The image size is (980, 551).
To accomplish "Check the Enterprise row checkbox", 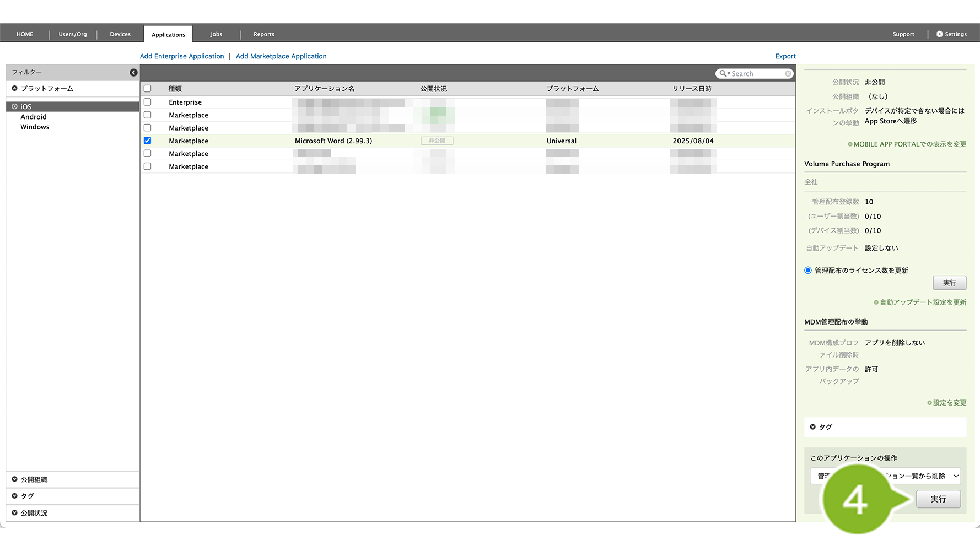I will 147,102.
